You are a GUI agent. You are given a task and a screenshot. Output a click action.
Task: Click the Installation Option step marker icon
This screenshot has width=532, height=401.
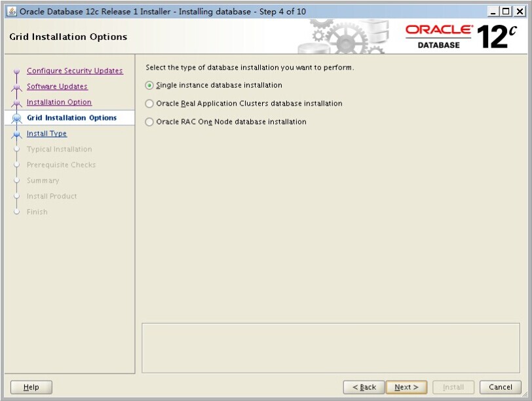[17, 103]
